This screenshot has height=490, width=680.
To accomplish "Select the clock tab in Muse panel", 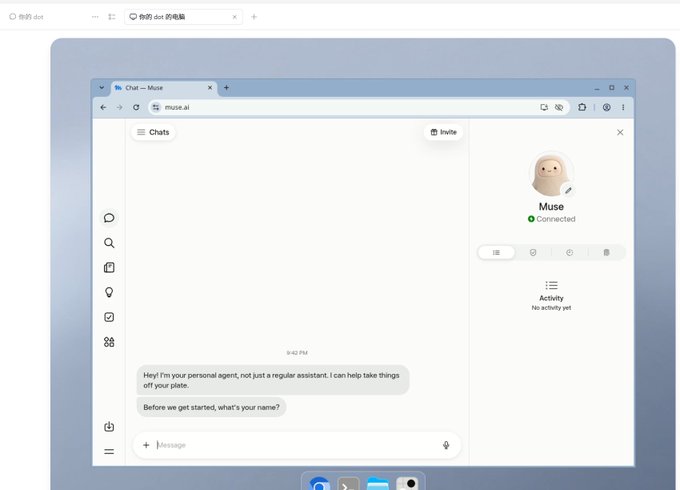I will 569,252.
